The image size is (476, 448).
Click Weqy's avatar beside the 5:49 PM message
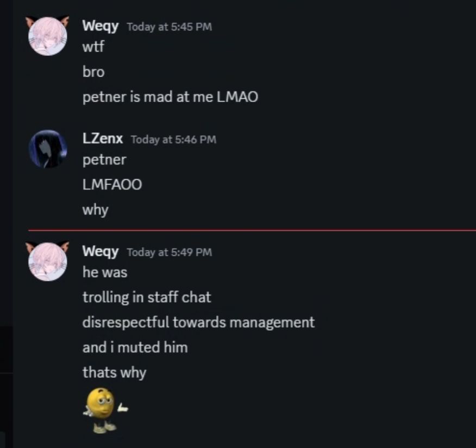[x=48, y=261]
